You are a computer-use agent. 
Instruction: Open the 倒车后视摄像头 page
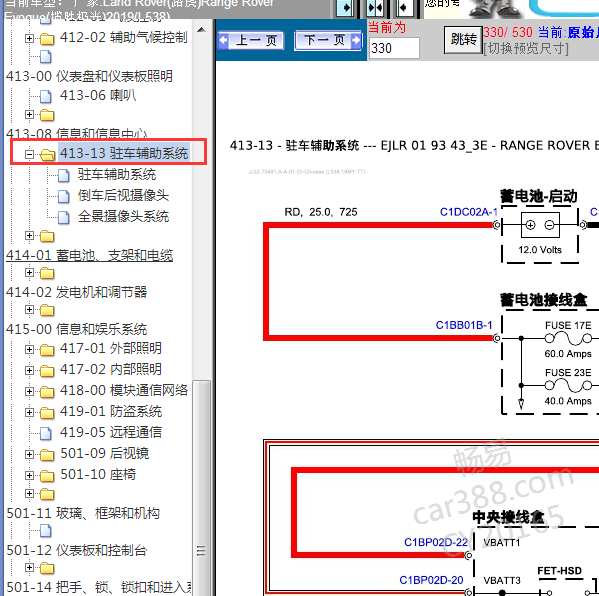[x=123, y=196]
